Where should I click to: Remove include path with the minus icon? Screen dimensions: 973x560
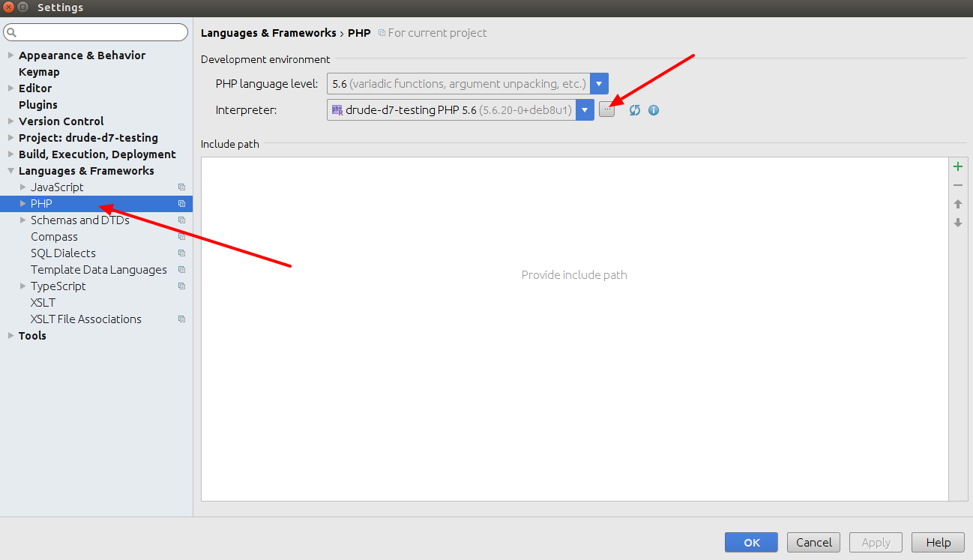point(957,185)
